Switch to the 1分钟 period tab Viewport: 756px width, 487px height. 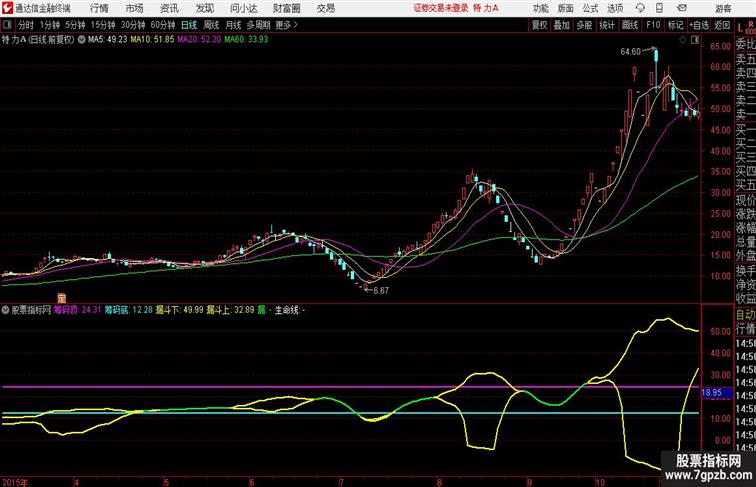point(49,25)
